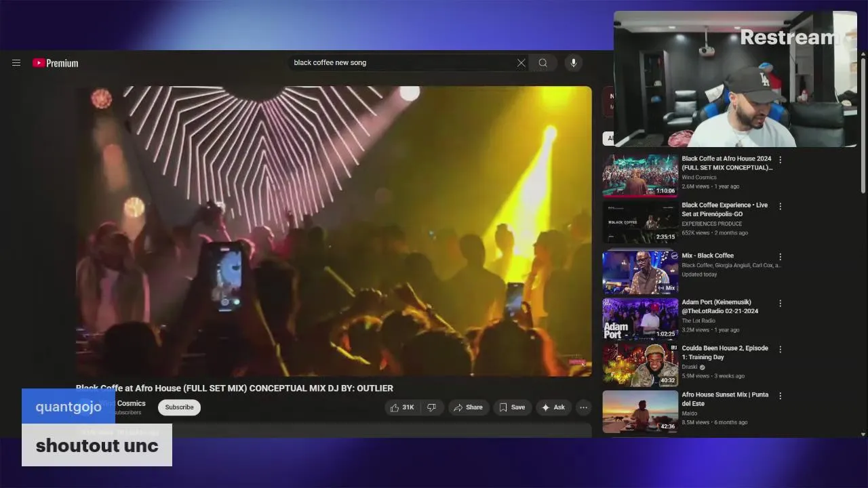Visit the EXPERIENCES PRODUCE channel
The height and width of the screenshot is (488, 868).
tap(711, 224)
